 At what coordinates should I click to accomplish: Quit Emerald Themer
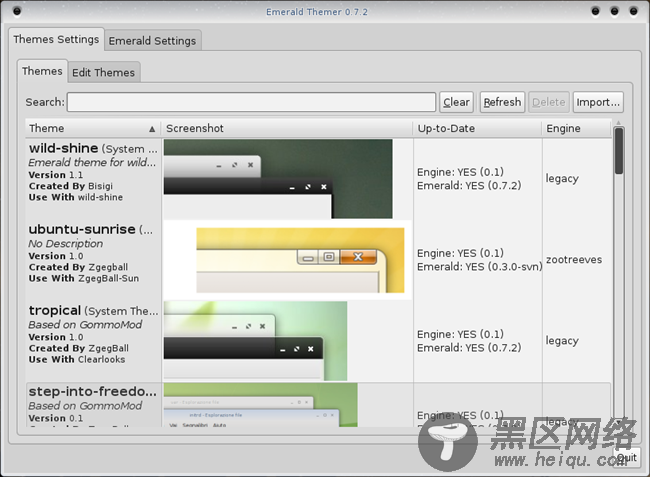click(626, 458)
